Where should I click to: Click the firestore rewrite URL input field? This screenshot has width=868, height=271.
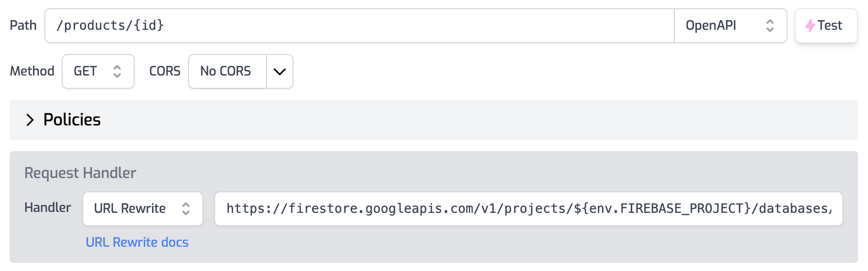click(x=528, y=209)
